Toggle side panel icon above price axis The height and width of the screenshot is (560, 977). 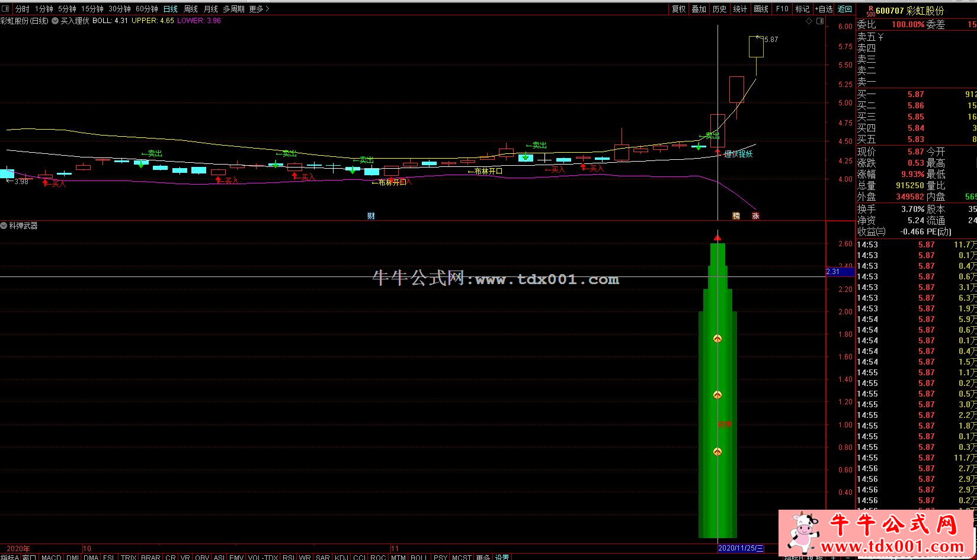pos(820,21)
